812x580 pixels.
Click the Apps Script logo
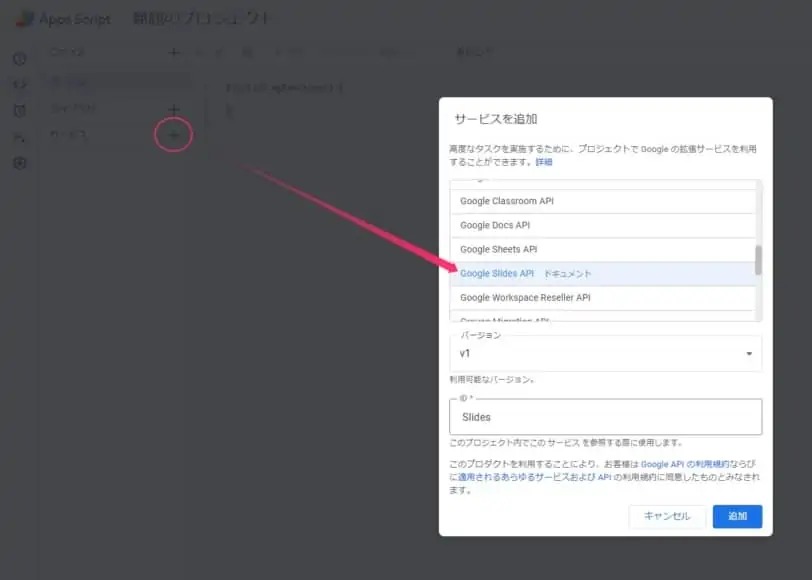[x=24, y=18]
